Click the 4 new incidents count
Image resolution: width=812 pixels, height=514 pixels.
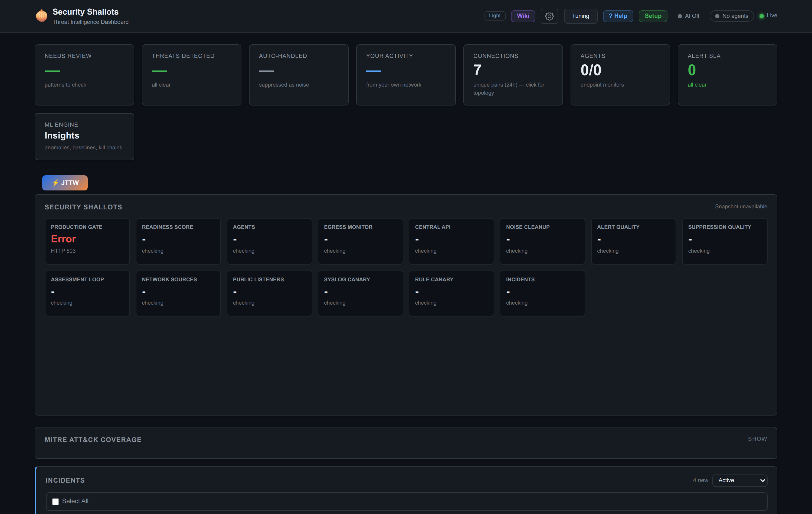pos(700,480)
